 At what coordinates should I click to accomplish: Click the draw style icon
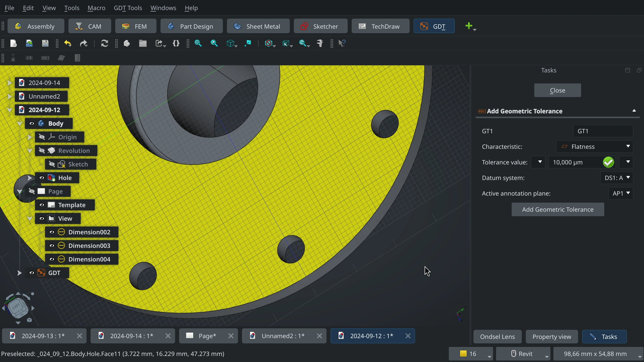269,43
